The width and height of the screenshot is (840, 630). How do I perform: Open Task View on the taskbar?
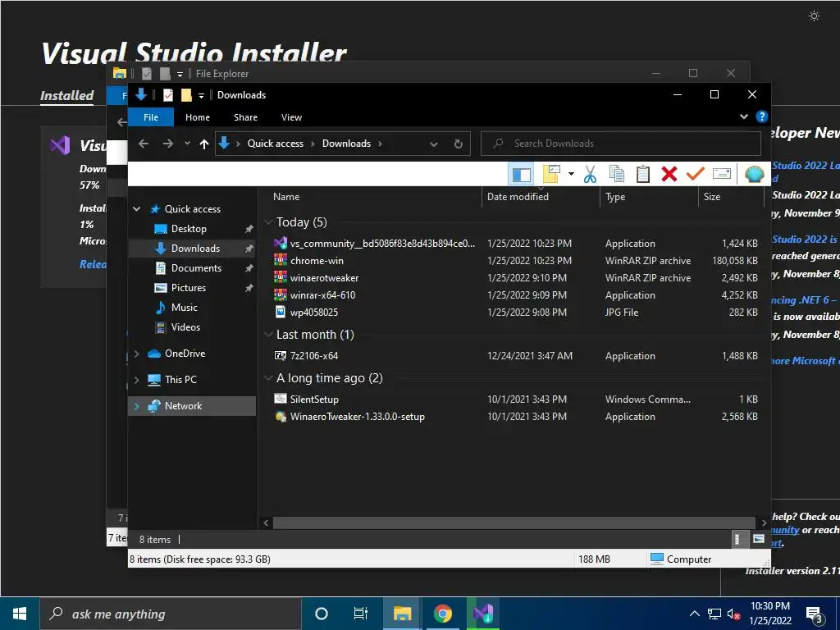coord(361,614)
